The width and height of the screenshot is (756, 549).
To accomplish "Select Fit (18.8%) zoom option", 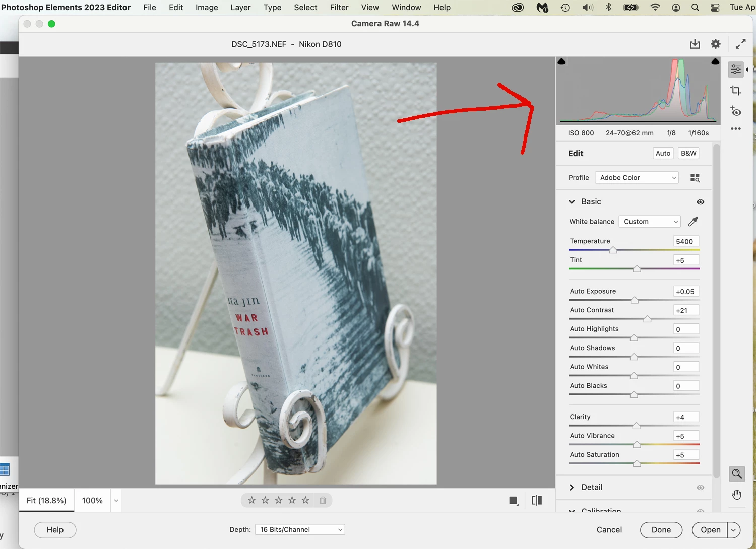I will click(46, 501).
